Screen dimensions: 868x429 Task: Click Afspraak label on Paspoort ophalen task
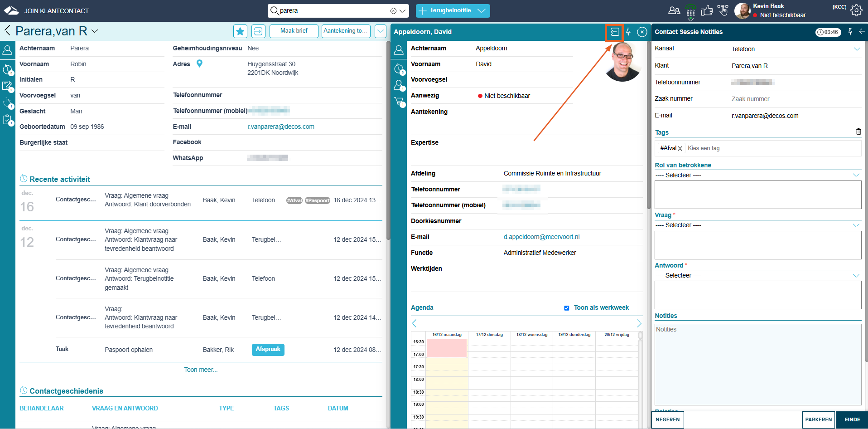click(268, 349)
